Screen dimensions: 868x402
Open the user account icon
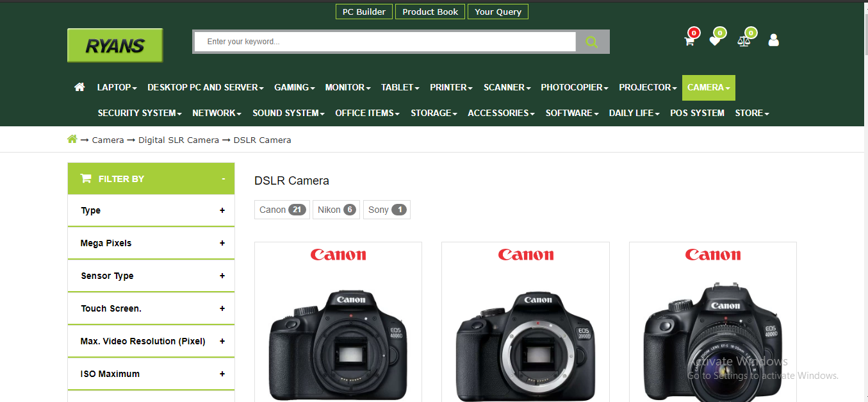(x=773, y=40)
